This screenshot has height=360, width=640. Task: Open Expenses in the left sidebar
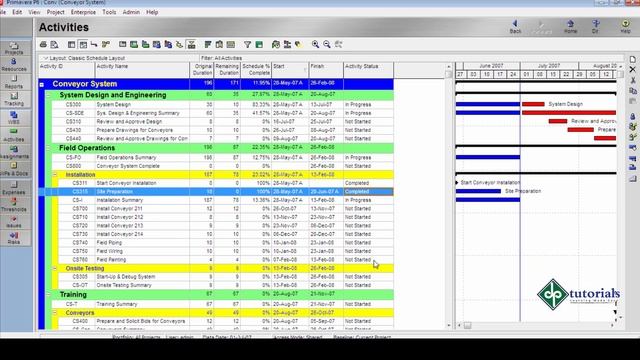click(14, 188)
